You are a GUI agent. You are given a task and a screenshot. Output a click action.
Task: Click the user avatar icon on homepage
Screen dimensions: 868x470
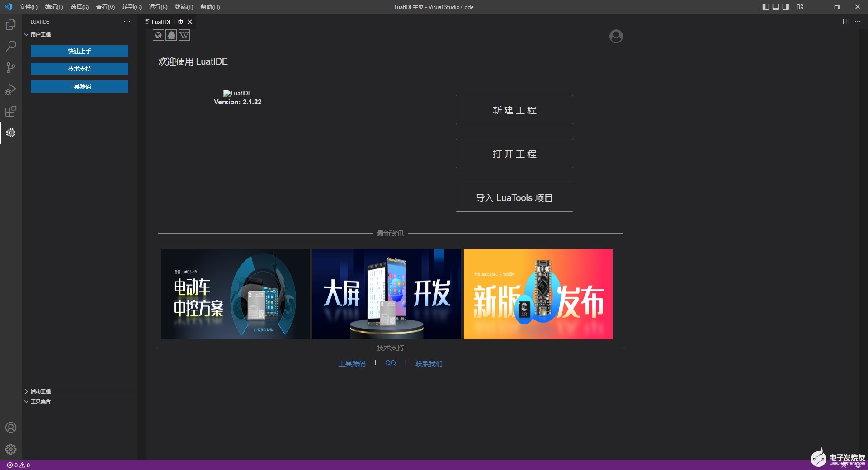(x=616, y=36)
